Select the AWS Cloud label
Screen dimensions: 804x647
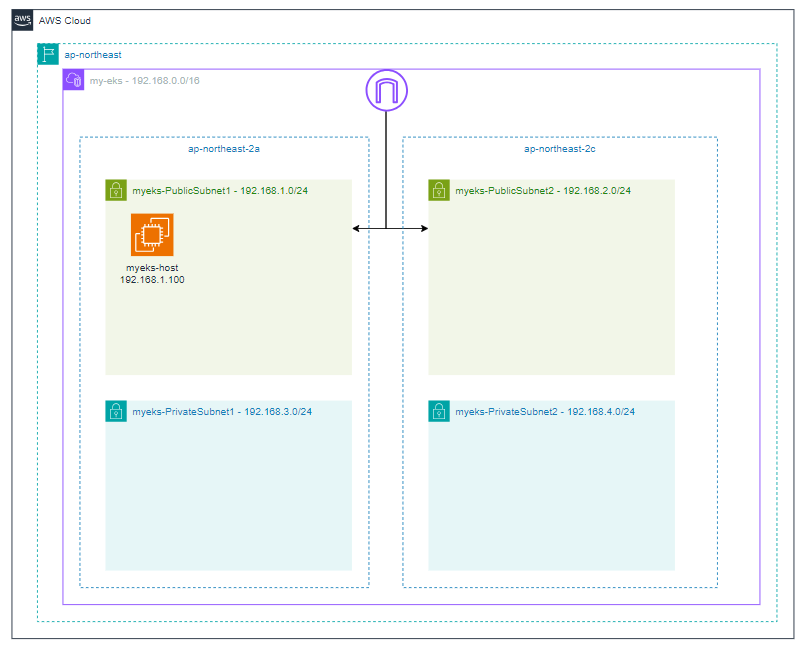(x=65, y=21)
